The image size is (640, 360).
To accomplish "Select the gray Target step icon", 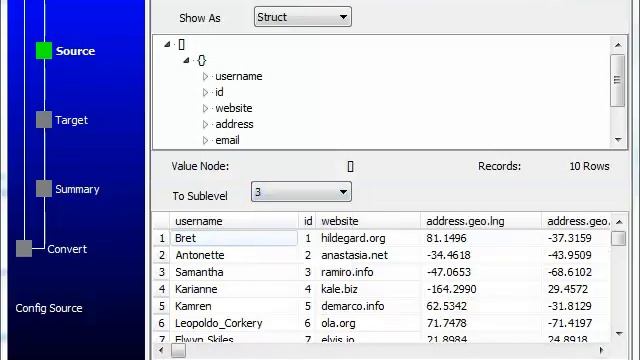I will pyautogui.click(x=44, y=120).
